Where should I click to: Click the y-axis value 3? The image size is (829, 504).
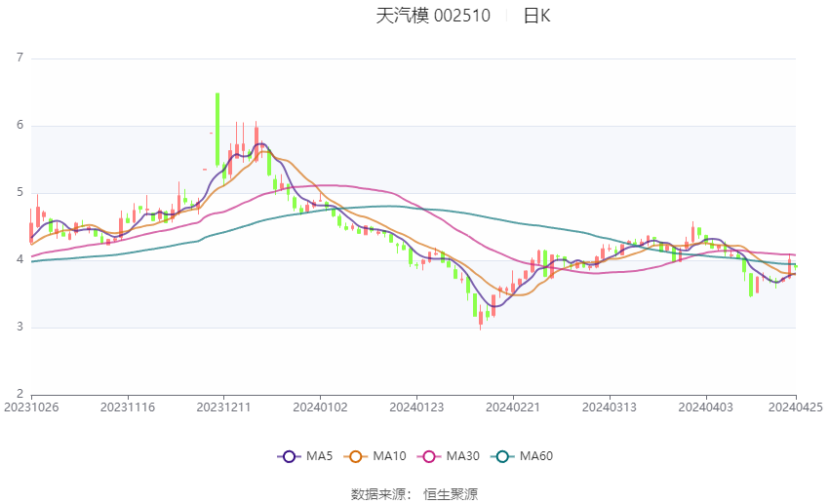point(20,327)
